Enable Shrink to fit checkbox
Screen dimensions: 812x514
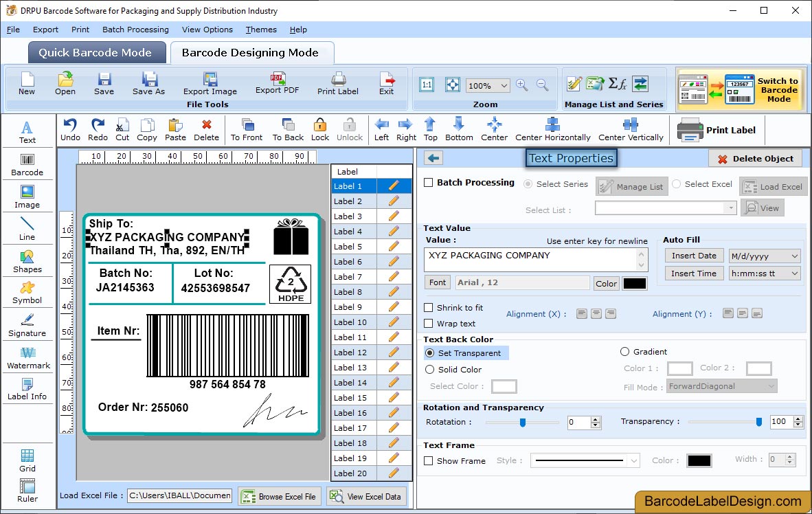(428, 308)
